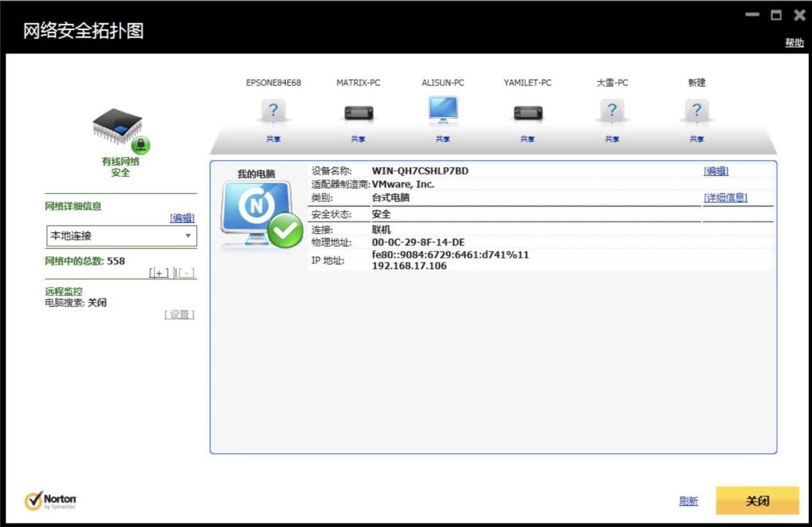Click the yellow 关闭 button
The height and width of the screenshot is (527, 812).
point(758,501)
